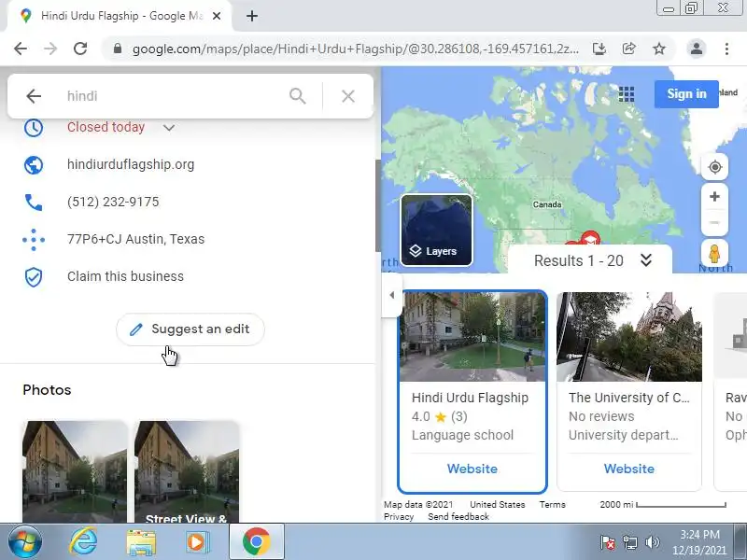747x560 pixels.
Task: Open The University of C... card photo
Action: (629, 337)
